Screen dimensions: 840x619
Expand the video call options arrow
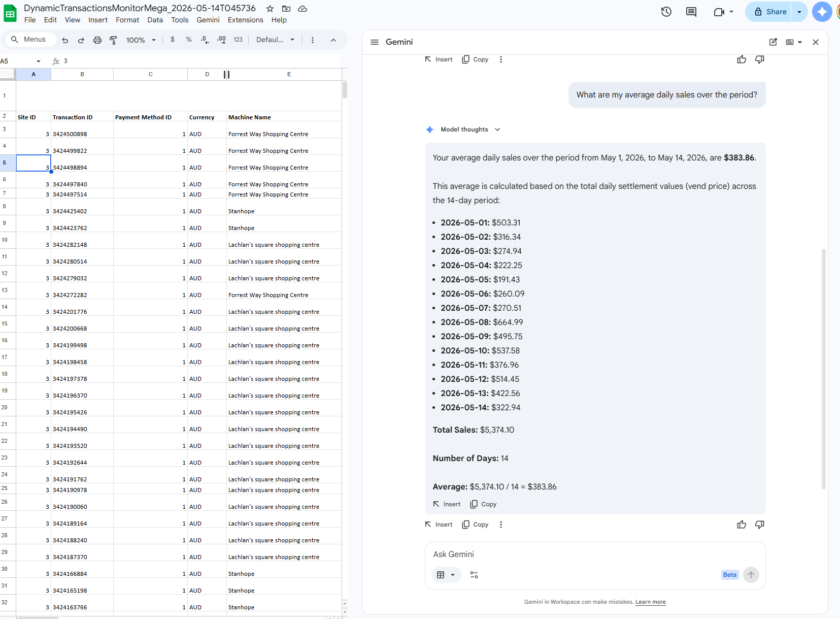(731, 12)
